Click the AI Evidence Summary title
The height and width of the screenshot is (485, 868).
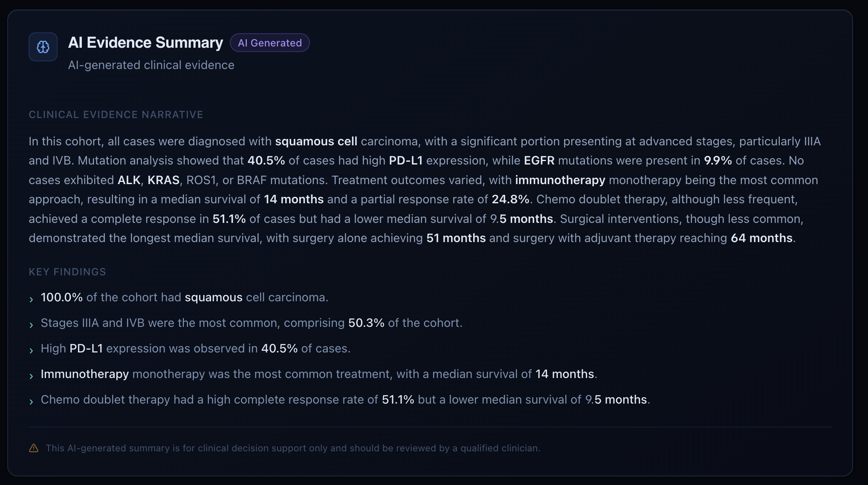(x=145, y=43)
